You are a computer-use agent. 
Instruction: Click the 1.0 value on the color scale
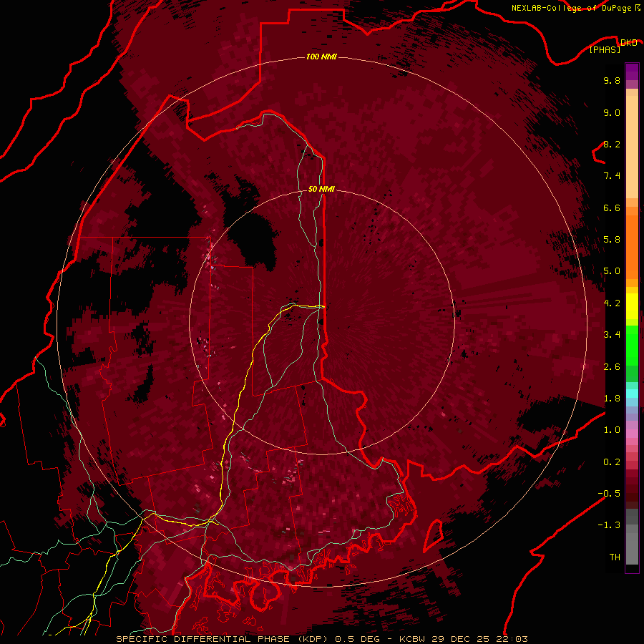pyautogui.click(x=612, y=430)
